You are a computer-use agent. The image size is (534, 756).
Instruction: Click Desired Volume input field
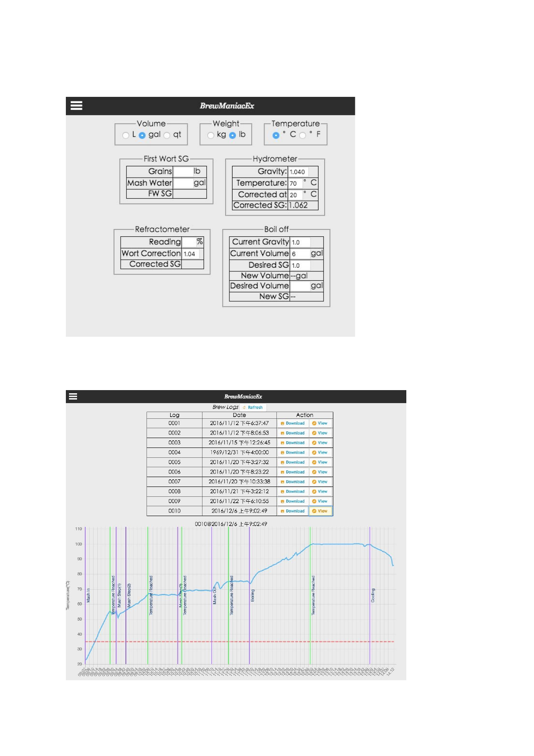pyautogui.click(x=300, y=286)
